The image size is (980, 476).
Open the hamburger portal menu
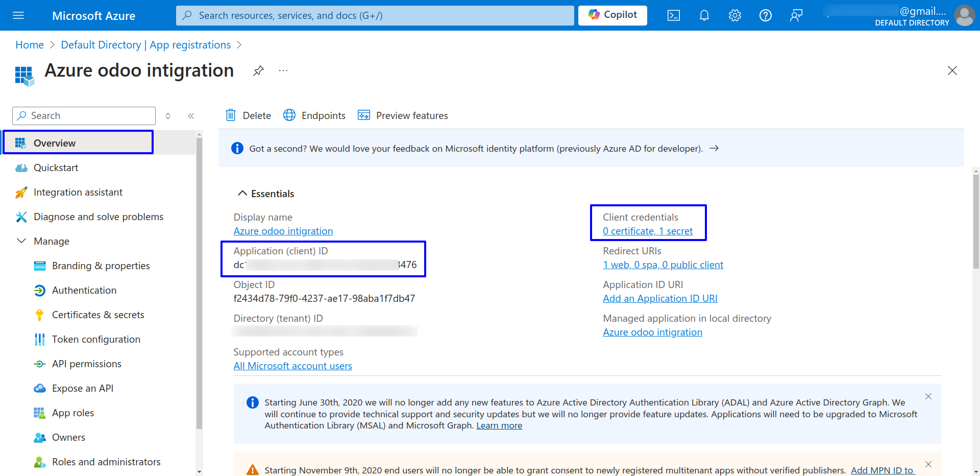click(x=18, y=15)
